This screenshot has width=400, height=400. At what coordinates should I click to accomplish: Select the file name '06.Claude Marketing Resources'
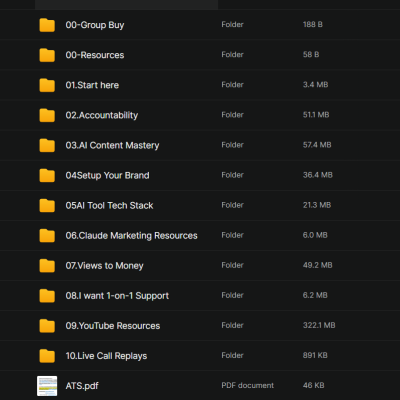[131, 236]
